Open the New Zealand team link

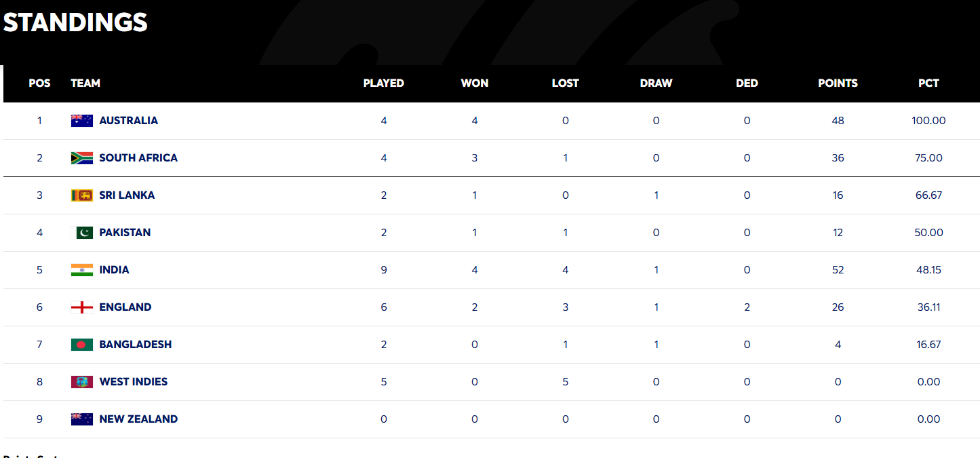138,419
